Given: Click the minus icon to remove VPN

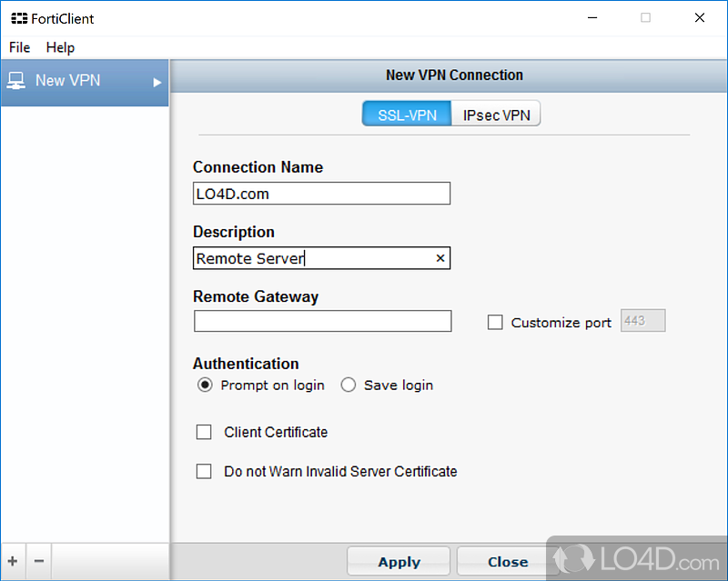Looking at the screenshot, I should (38, 561).
